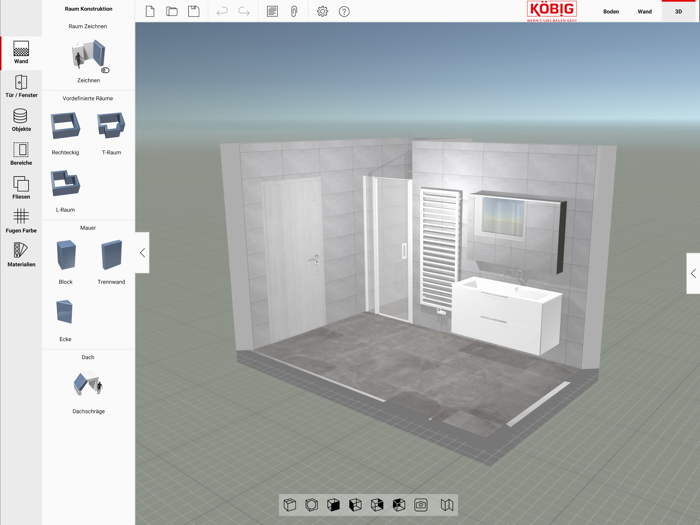
Task: Add a Trennwand partition wall
Action: tap(111, 262)
